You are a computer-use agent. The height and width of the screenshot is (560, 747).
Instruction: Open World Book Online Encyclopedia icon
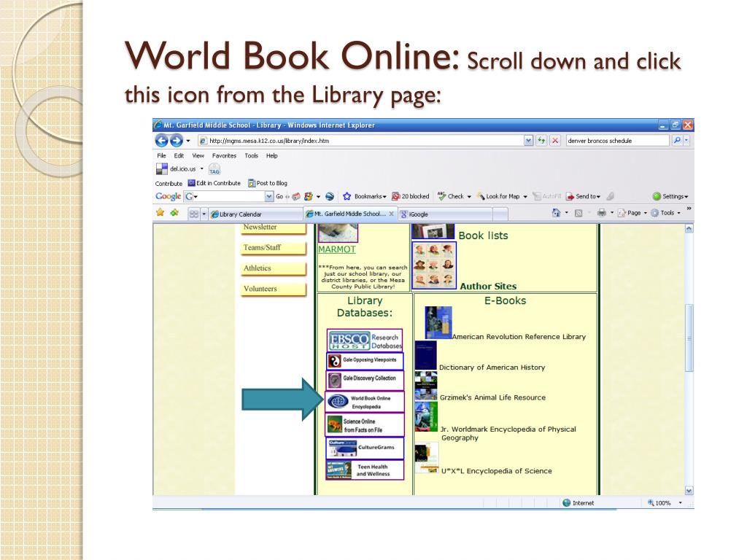365,402
